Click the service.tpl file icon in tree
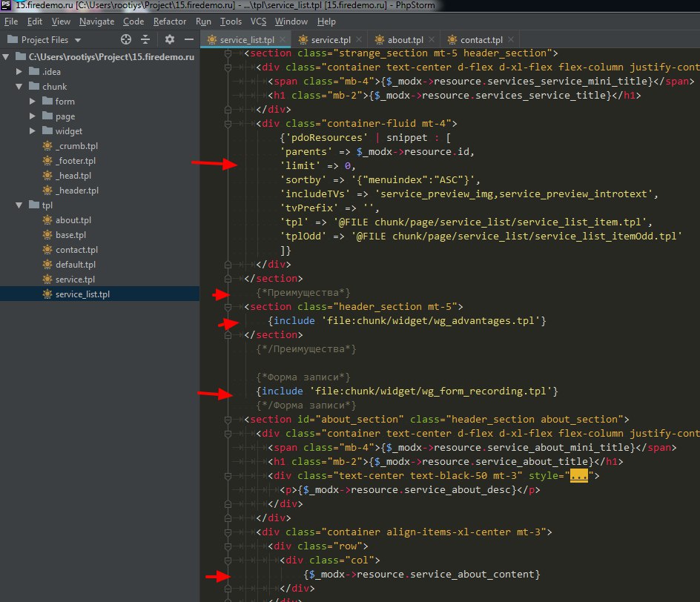This screenshot has height=602, width=700. click(x=47, y=279)
